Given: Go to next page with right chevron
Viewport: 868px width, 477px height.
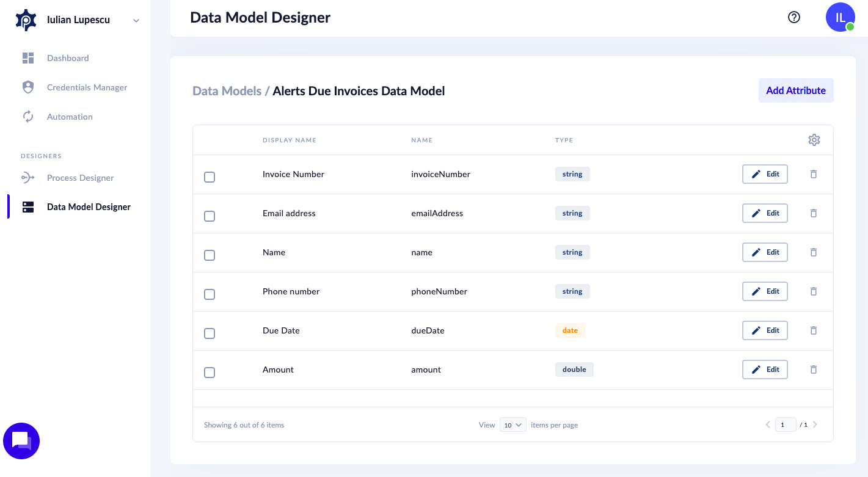Looking at the screenshot, I should (815, 424).
